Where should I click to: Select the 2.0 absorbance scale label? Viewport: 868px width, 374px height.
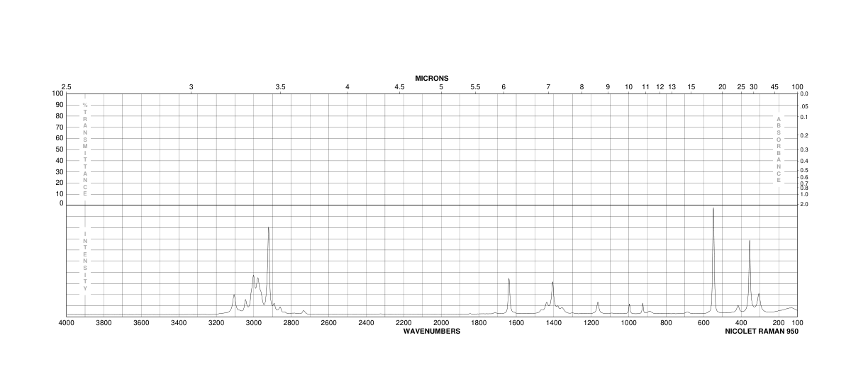(x=804, y=204)
